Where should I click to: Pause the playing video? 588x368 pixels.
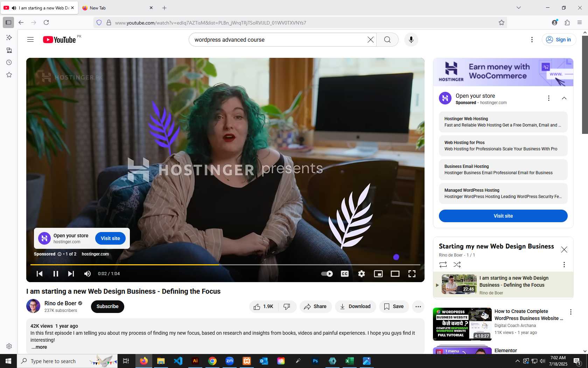pos(56,274)
